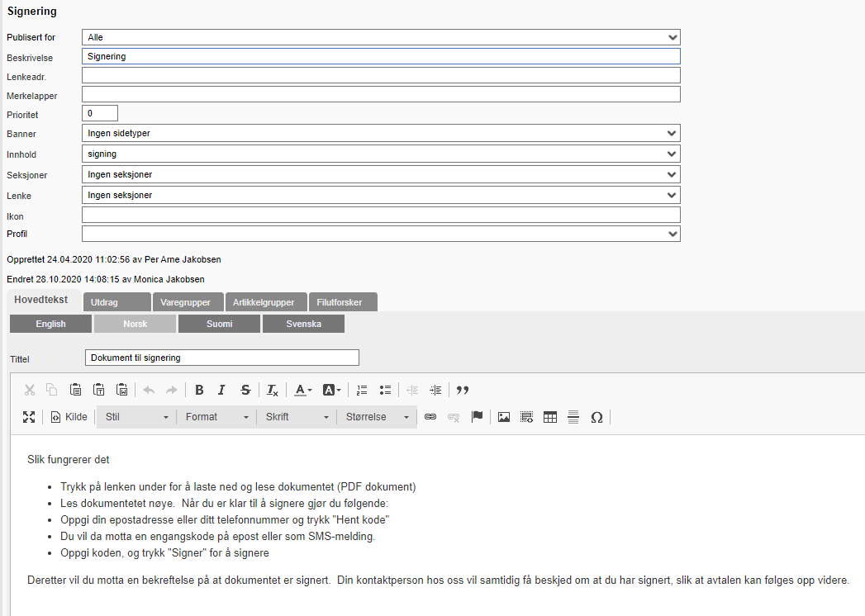This screenshot has height=616, width=865.
Task: Open the Banner dropdown
Action: coord(381,133)
